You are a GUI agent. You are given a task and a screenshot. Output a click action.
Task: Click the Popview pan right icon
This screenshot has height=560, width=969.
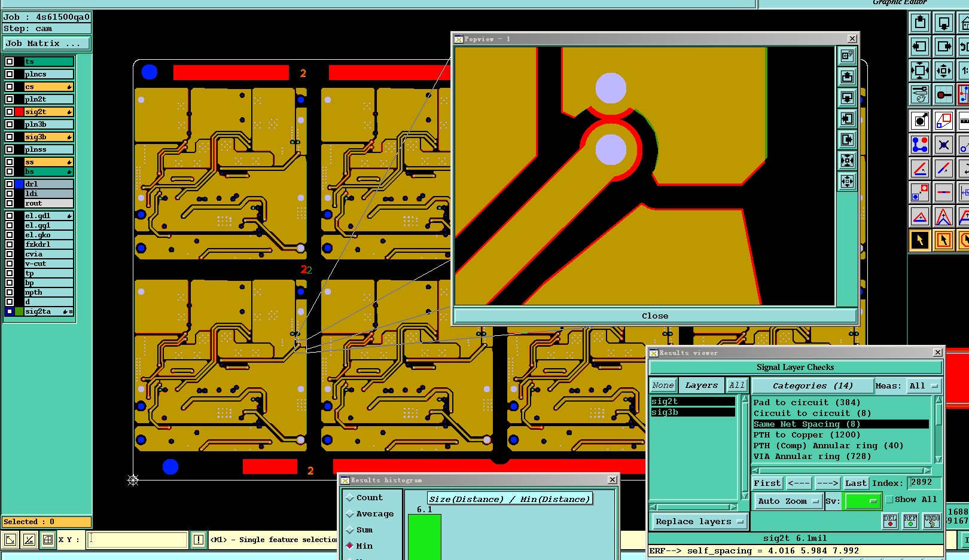[848, 139]
